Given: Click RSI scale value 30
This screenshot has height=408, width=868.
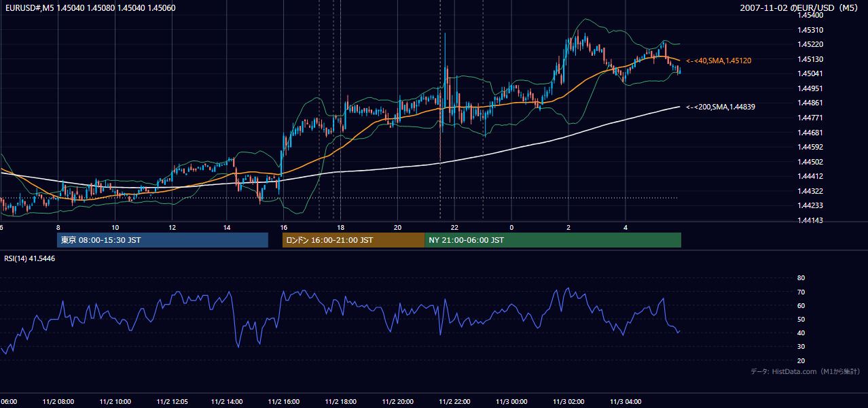Looking at the screenshot, I should pyautogui.click(x=801, y=347).
